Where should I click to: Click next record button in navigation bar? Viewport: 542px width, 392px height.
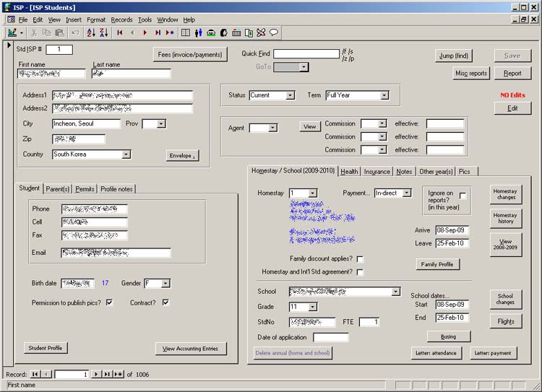tap(97, 375)
